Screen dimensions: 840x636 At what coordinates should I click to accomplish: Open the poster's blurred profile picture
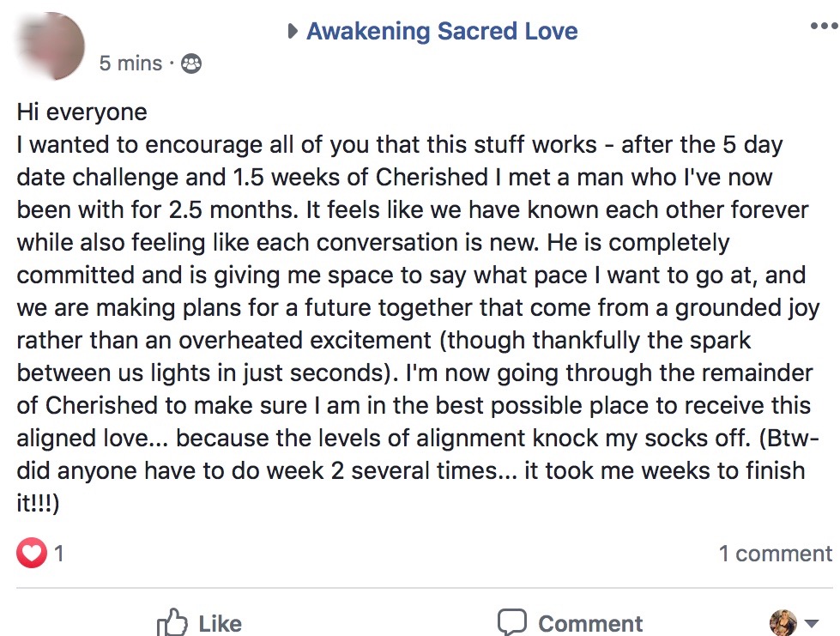[50, 43]
